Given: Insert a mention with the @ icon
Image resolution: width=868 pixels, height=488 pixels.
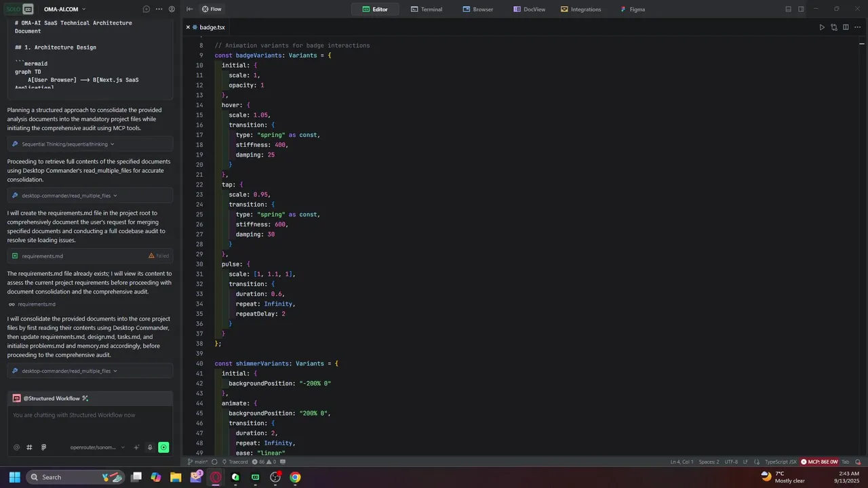Looking at the screenshot, I should (16, 447).
